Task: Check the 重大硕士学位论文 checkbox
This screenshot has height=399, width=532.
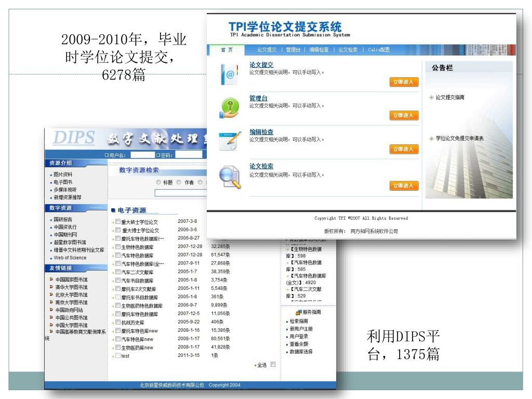Action: click(x=118, y=221)
